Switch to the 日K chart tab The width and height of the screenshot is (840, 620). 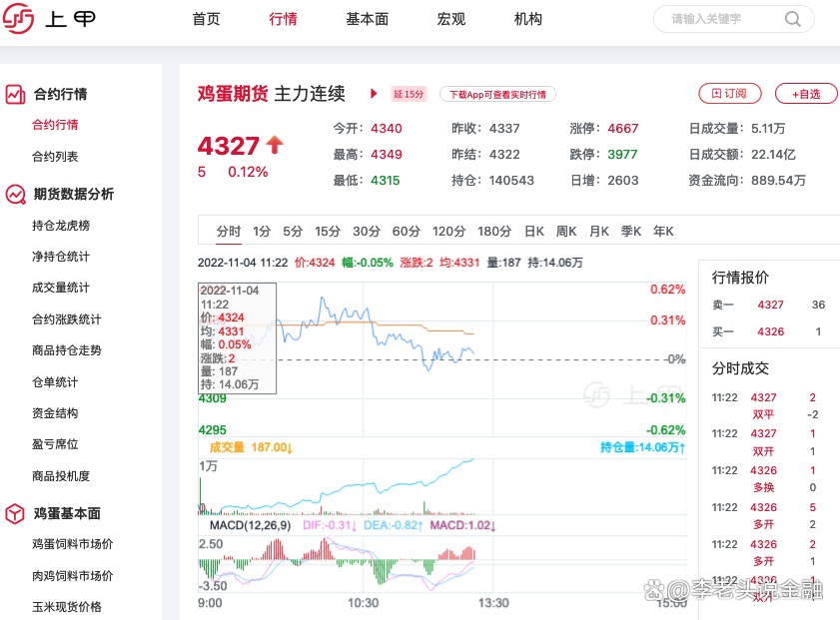coord(533,231)
